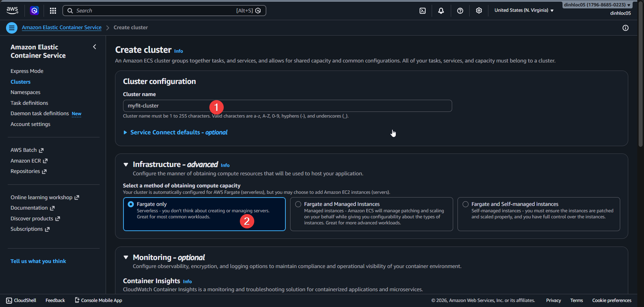The image size is (644, 307).
Task: Click inside the Cluster name input field
Action: pos(287,105)
